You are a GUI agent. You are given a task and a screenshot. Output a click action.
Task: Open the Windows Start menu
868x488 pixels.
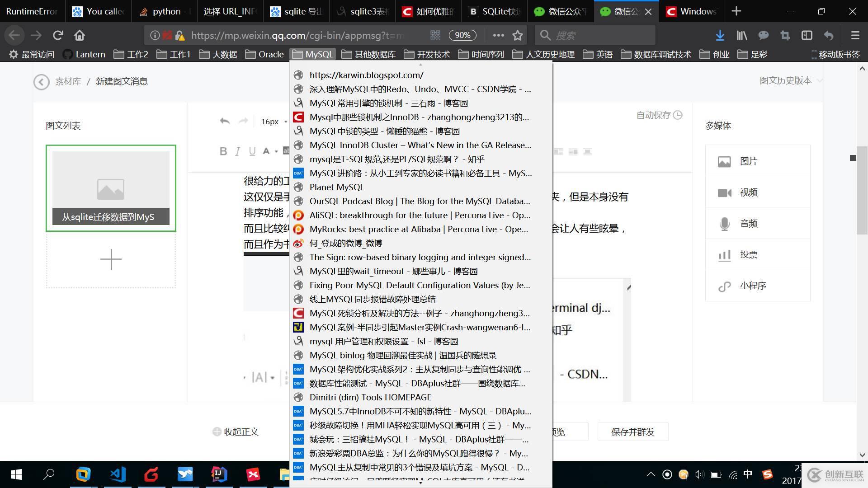click(x=16, y=474)
